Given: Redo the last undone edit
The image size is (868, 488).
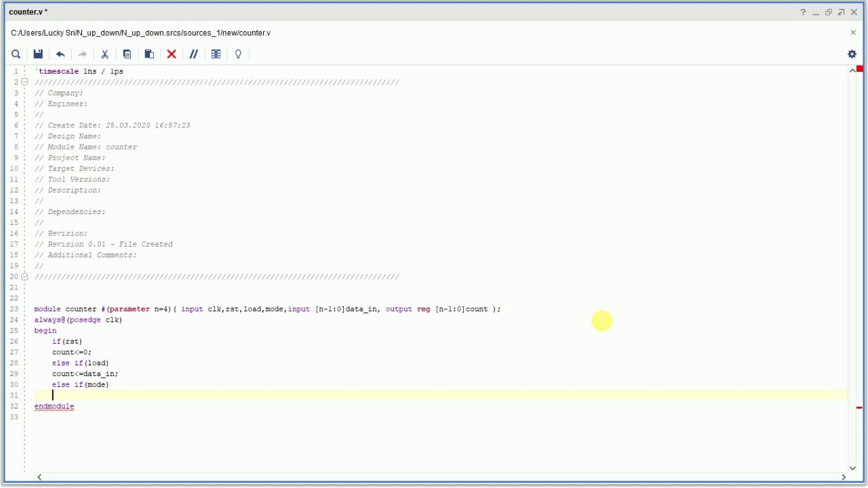Looking at the screenshot, I should pyautogui.click(x=83, y=54).
